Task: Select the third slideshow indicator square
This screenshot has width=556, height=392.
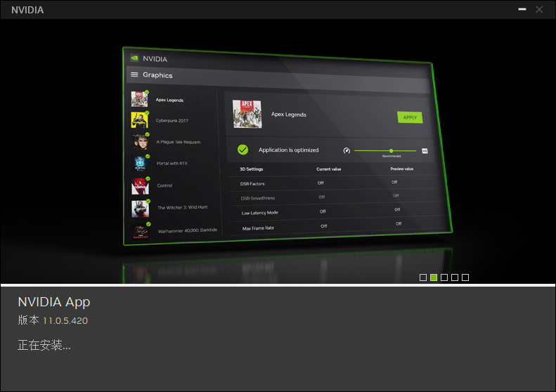Action: [444, 277]
